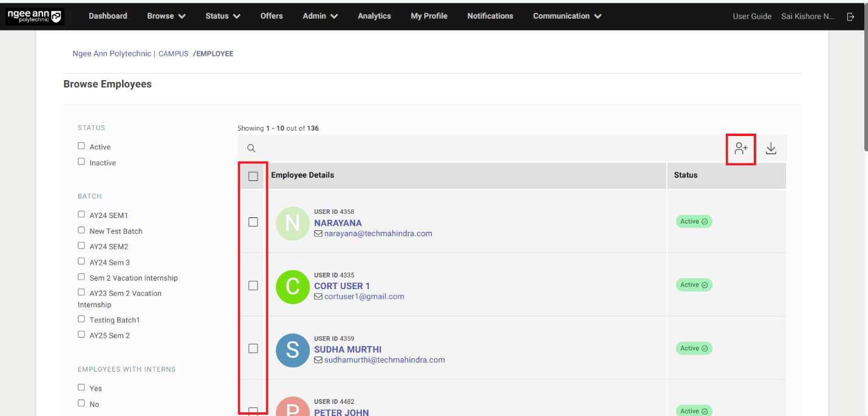The width and height of the screenshot is (868, 416).
Task: Click the Ngee Ann Polytechnic logo
Action: click(x=35, y=16)
